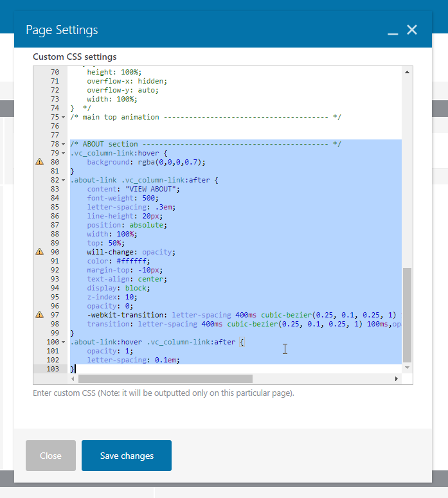
Task: Click the horizontal scrollbar right arrow
Action: 396,378
